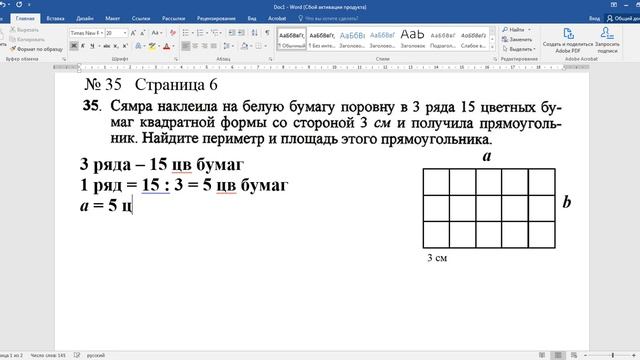This screenshot has width=640, height=360.
Task: Switch to the Дизайн tab
Action: coord(84,18)
